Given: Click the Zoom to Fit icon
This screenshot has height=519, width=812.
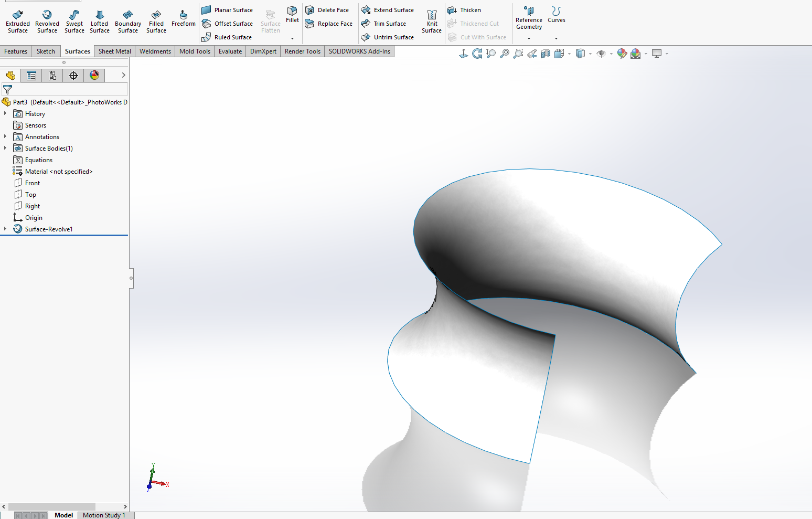Looking at the screenshot, I should tap(505, 54).
